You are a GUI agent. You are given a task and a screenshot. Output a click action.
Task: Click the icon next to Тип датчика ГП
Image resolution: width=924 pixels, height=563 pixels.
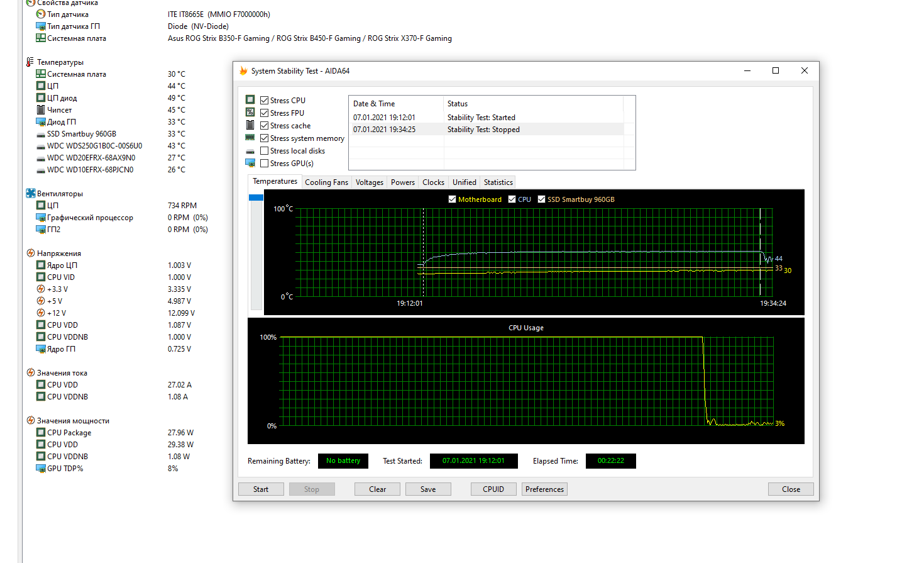click(x=41, y=26)
